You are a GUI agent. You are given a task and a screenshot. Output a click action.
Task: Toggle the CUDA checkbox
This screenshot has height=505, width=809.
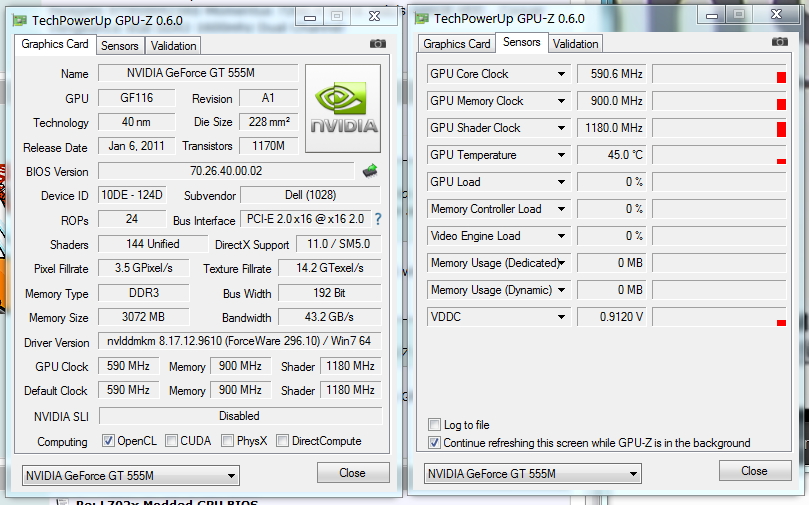point(171,441)
